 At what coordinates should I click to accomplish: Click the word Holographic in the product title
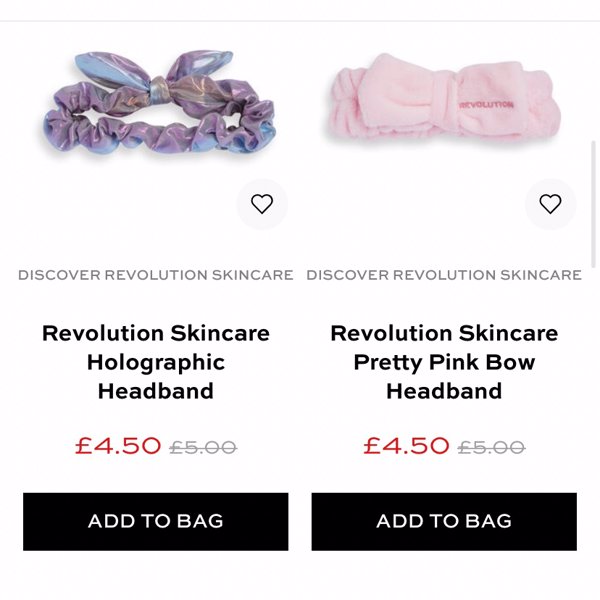point(156,362)
